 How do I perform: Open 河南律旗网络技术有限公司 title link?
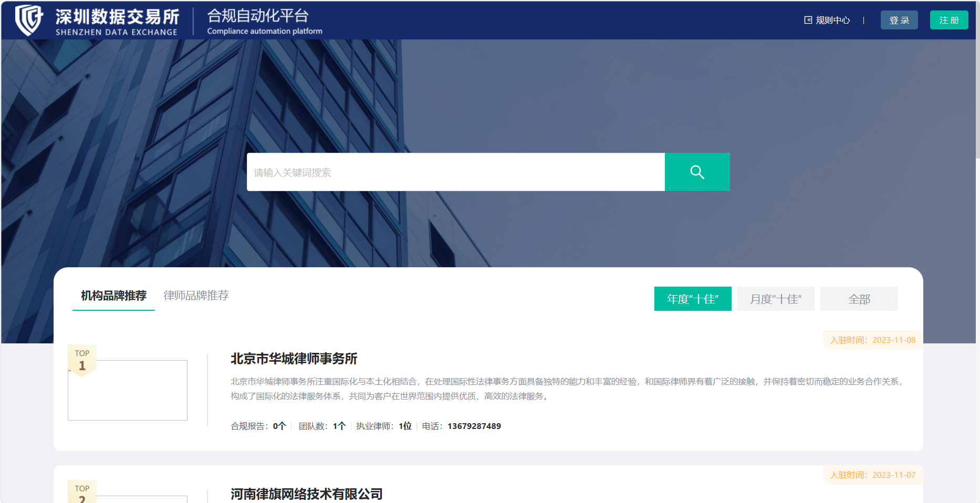click(x=306, y=494)
